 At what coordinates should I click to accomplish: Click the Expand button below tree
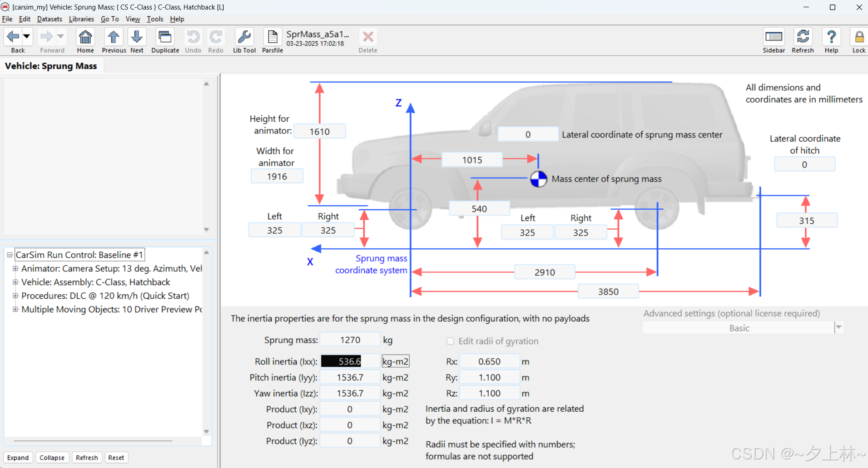click(x=18, y=458)
